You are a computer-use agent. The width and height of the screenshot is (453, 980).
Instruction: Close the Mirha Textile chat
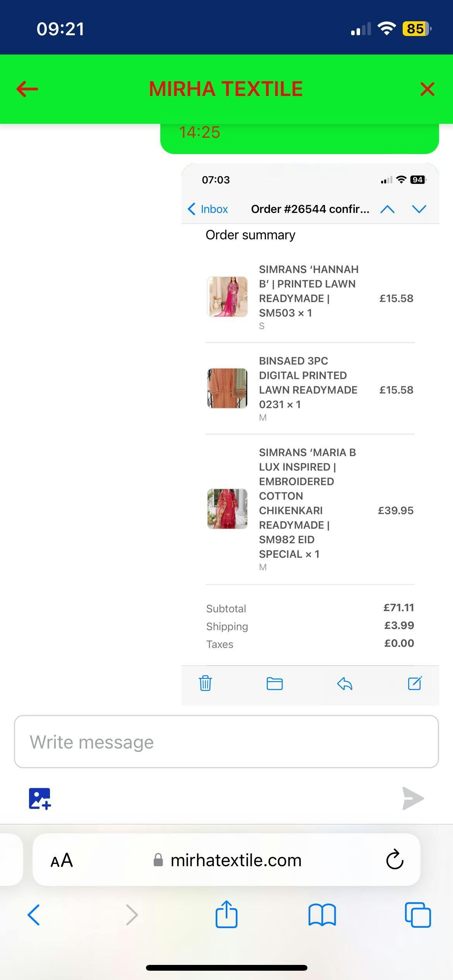(x=427, y=89)
